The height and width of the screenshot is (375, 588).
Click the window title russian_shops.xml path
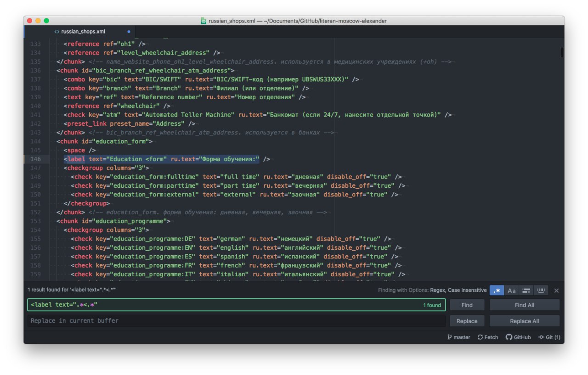pos(297,21)
